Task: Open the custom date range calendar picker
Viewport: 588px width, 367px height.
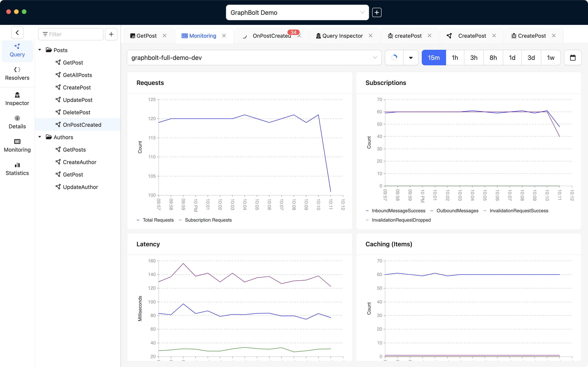Action: (573, 58)
